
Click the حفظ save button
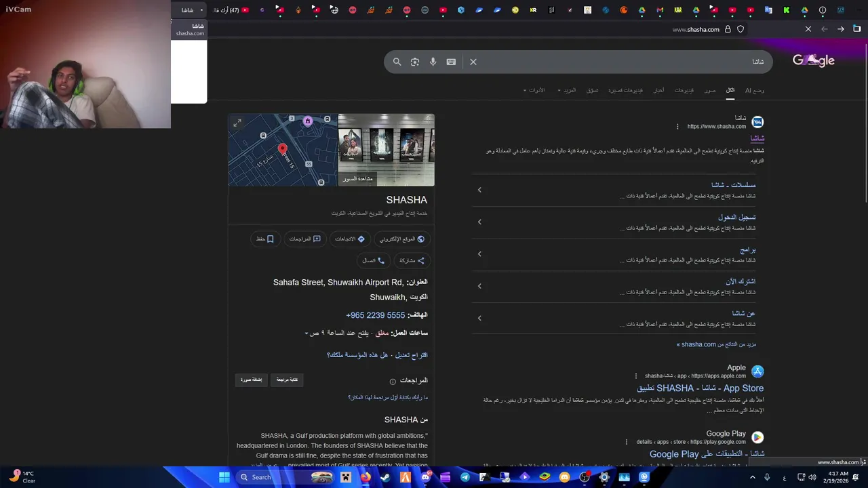pyautogui.click(x=265, y=239)
